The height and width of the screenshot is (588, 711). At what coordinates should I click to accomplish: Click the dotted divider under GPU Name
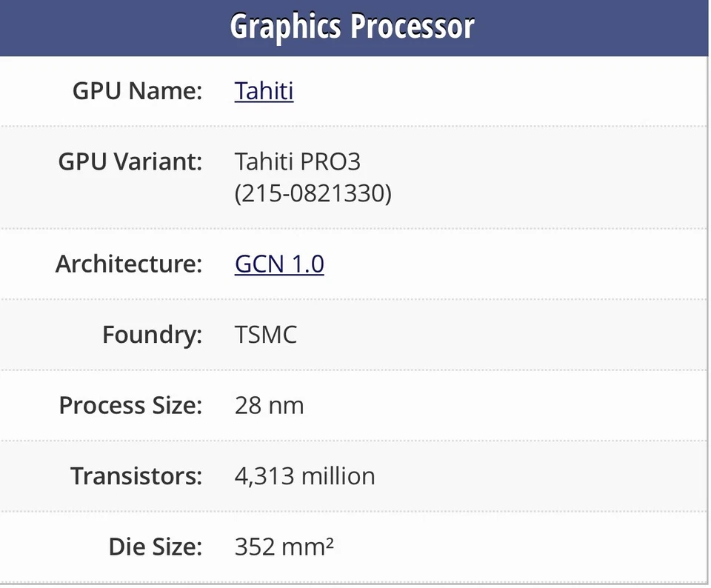355,125
